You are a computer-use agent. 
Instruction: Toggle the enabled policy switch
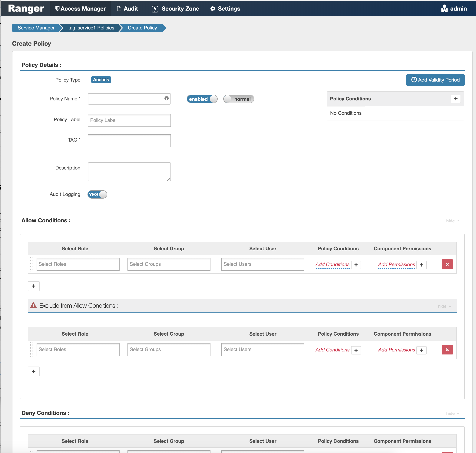(x=202, y=99)
